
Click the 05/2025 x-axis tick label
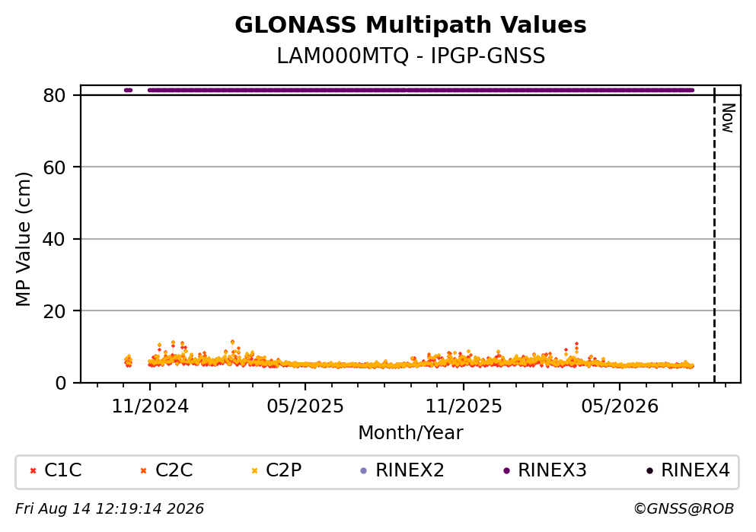coord(305,406)
